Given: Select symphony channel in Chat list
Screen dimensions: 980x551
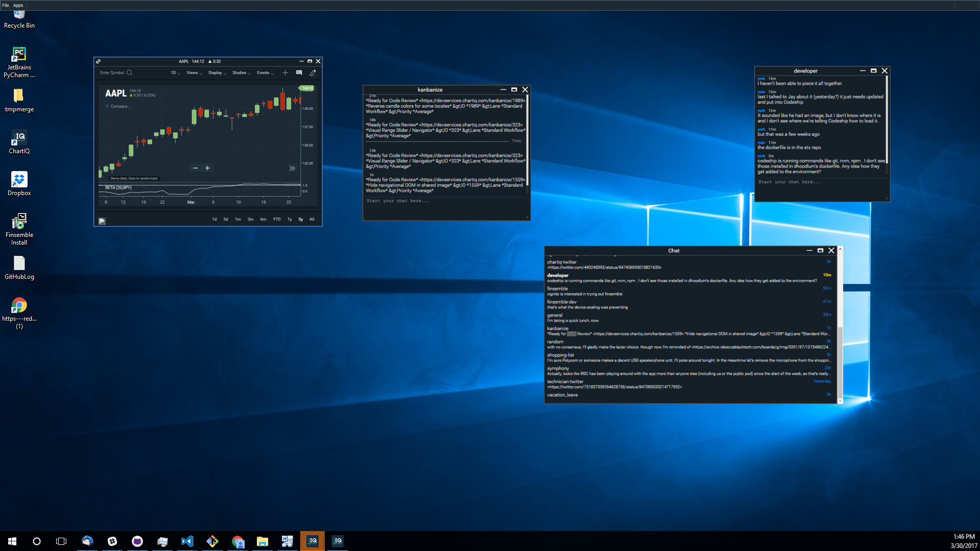Looking at the screenshot, I should (x=689, y=371).
